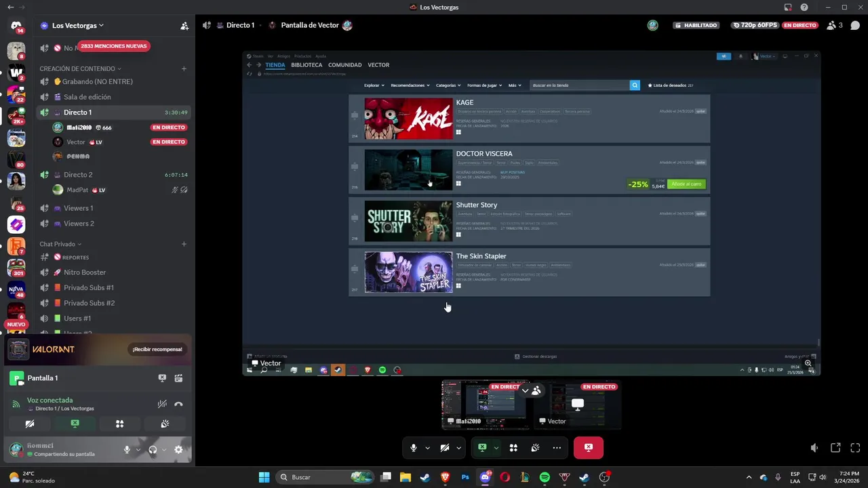Toggle screen share in bottom call bar
This screenshot has height=488, width=868.
coord(482,448)
